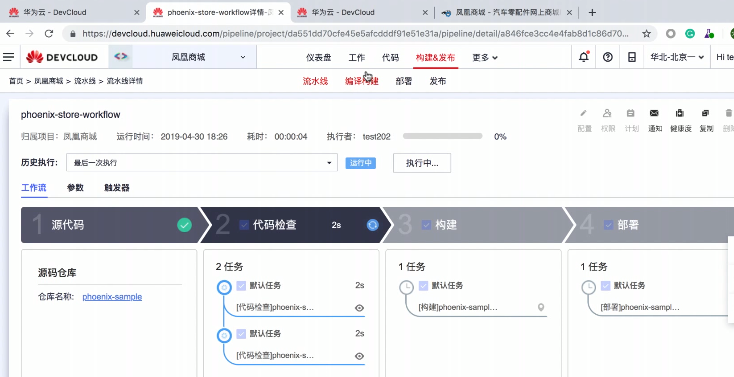Open a new browser tab
Screen dimensions: 734x377
click(x=592, y=13)
